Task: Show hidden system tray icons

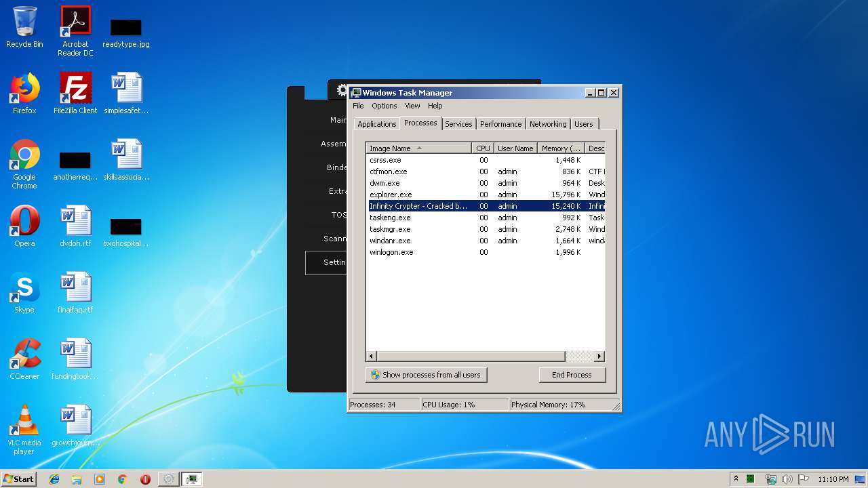Action: coord(736,479)
